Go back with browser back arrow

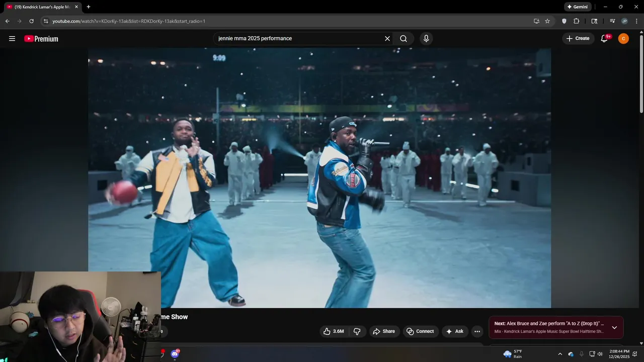tap(7, 21)
